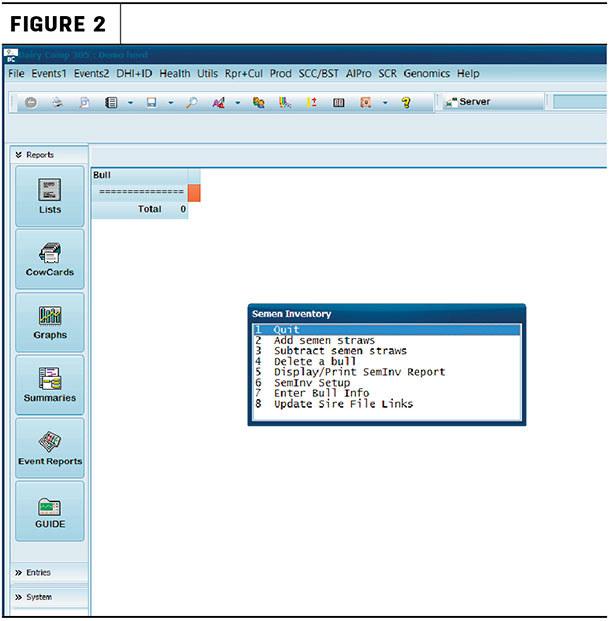
Task: Select Display/Print SemInv Report option
Action: [x=387, y=372]
